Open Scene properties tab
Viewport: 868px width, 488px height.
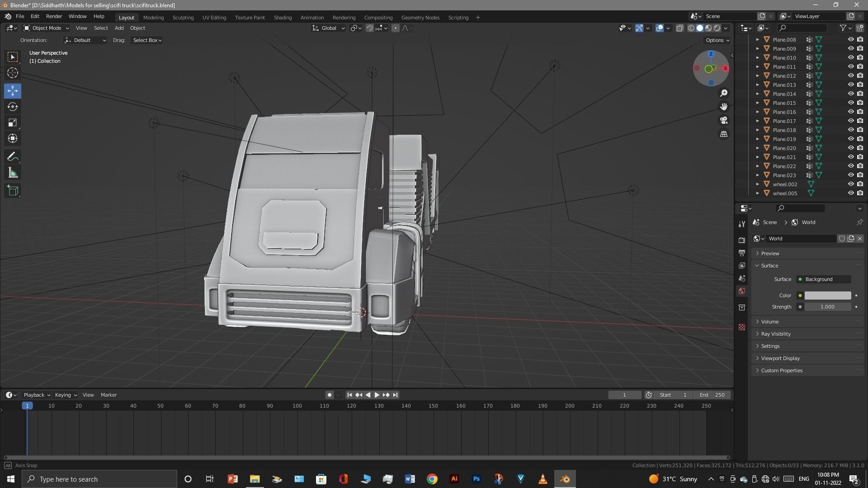(741, 278)
